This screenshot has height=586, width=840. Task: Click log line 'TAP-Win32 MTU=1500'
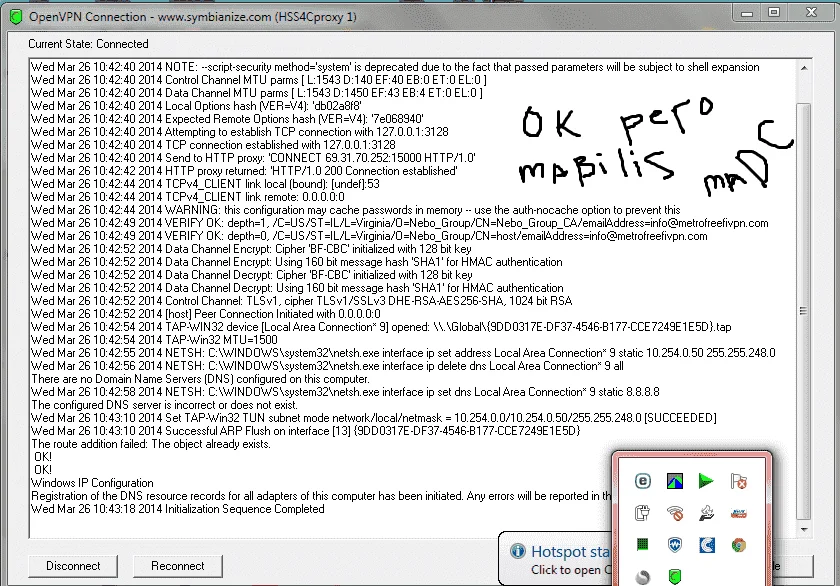tap(154, 340)
